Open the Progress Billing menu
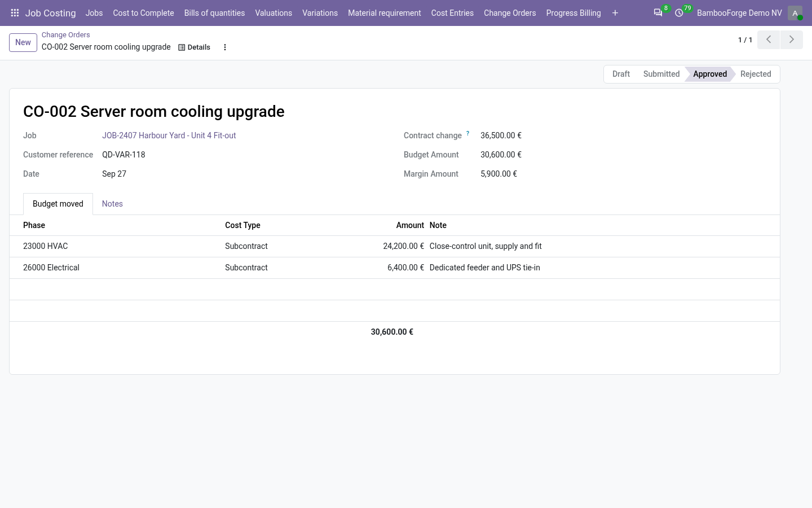Image resolution: width=812 pixels, height=508 pixels. [573, 13]
